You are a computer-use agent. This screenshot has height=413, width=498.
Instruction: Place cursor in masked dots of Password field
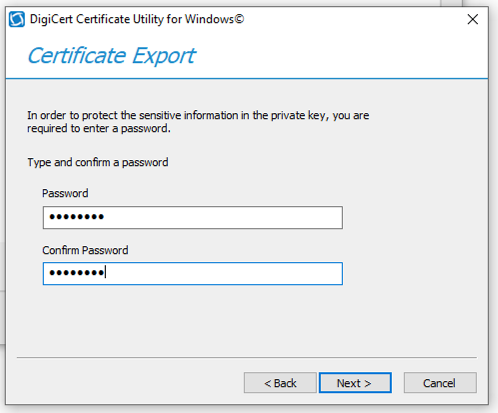click(x=77, y=217)
